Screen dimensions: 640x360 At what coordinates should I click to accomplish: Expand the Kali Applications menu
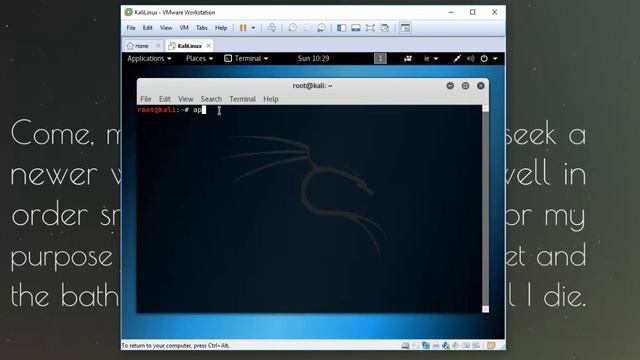point(149,58)
